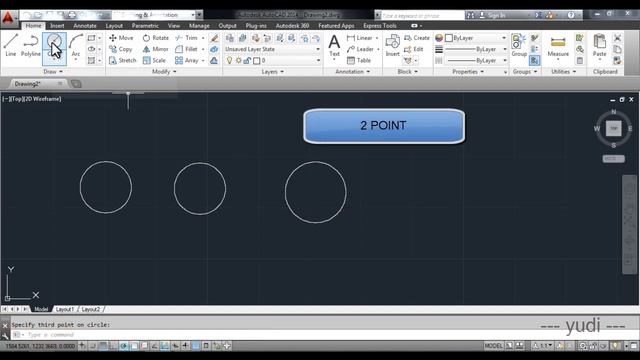Screen dimensions: 640x360
Task: Switch to the Layout2 tab
Action: 91,309
